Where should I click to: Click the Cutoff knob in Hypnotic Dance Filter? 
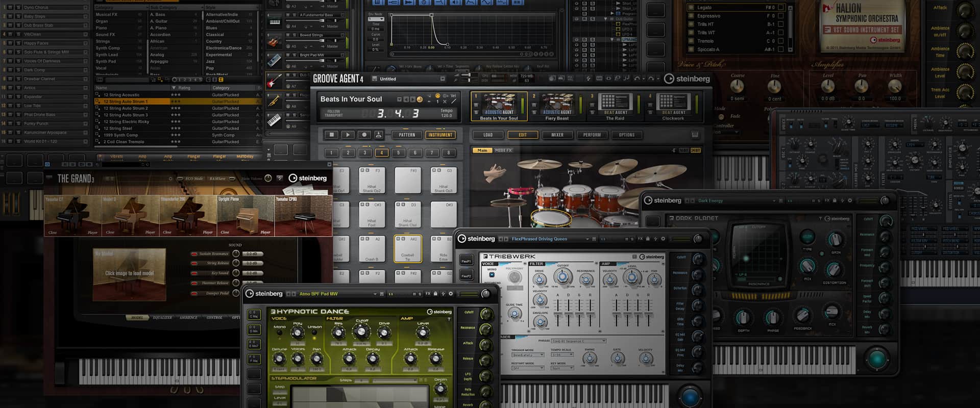361,333
